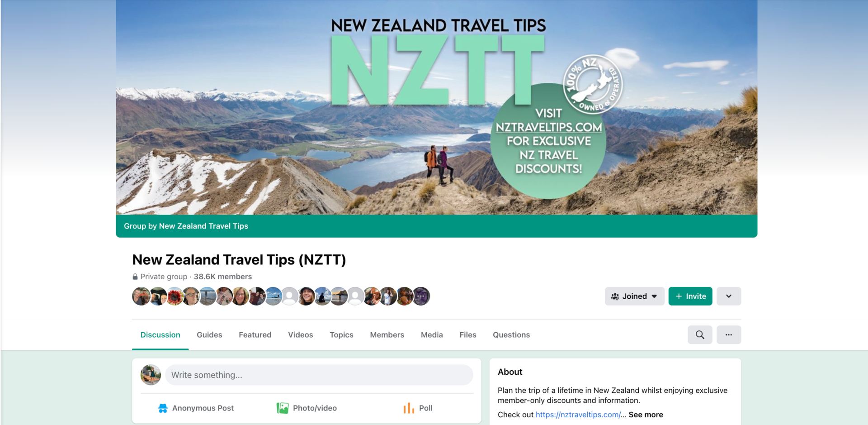Expand the chevron button next to Invite
Image resolution: width=868 pixels, height=425 pixels.
click(729, 296)
